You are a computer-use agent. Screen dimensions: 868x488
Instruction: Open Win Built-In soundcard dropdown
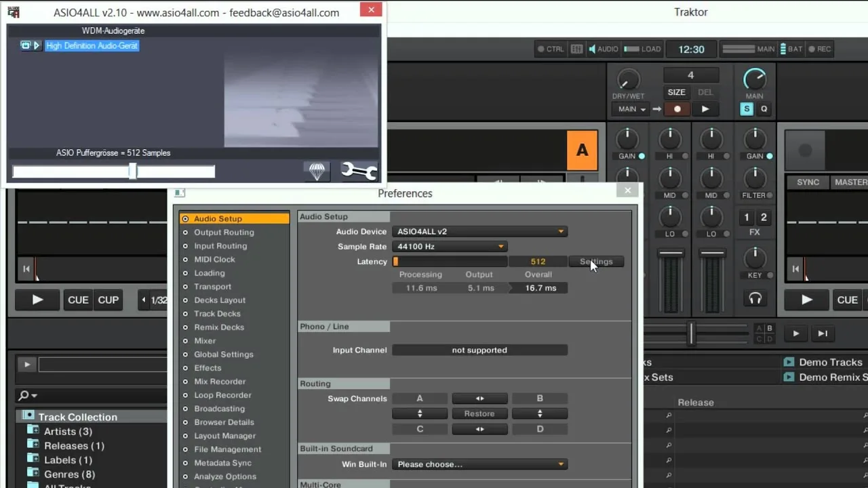(x=479, y=464)
